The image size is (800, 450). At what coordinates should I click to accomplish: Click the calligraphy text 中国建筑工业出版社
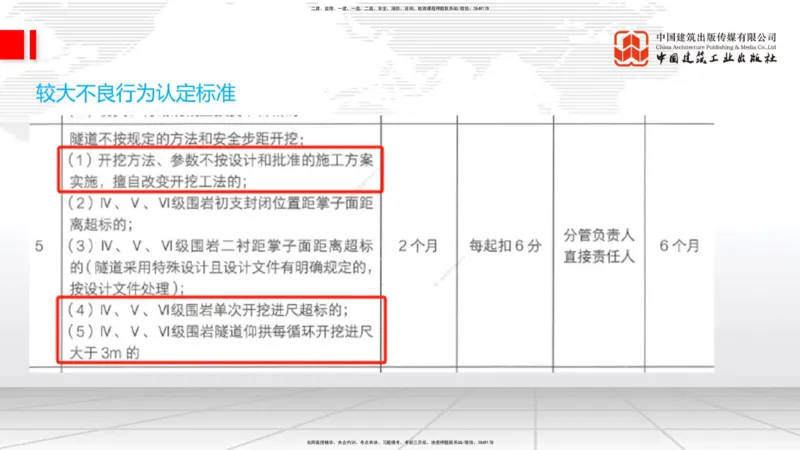tap(716, 58)
